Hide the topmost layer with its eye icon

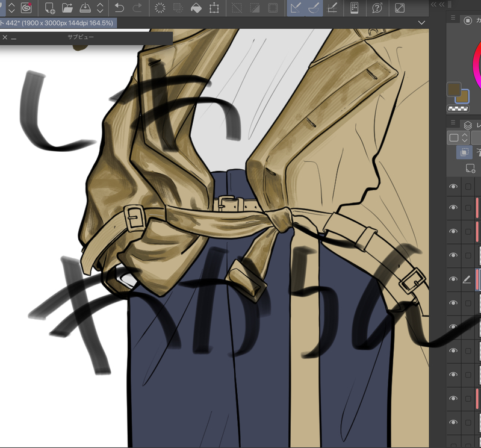(x=453, y=187)
